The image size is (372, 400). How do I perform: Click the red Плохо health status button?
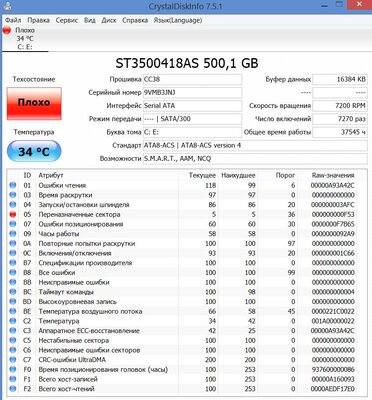click(34, 103)
